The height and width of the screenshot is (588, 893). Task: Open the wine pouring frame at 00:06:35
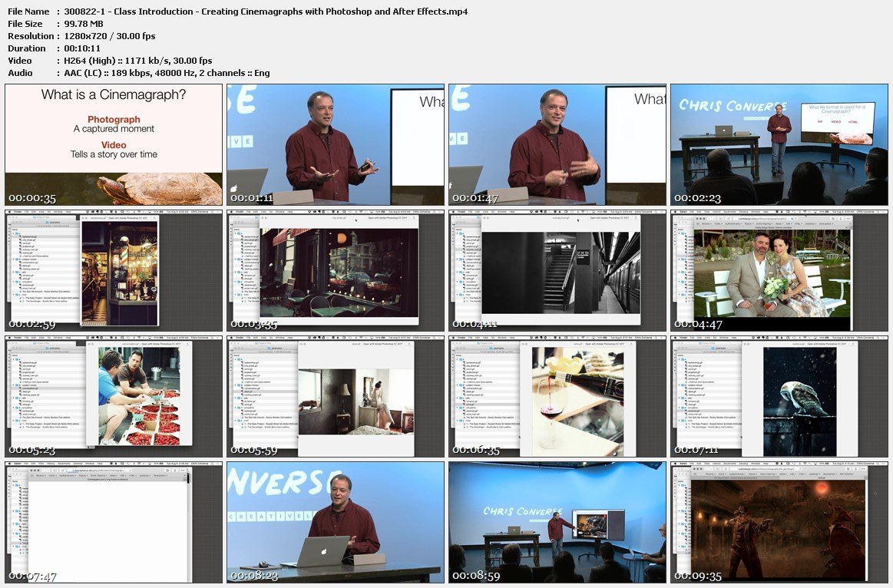tap(557, 396)
